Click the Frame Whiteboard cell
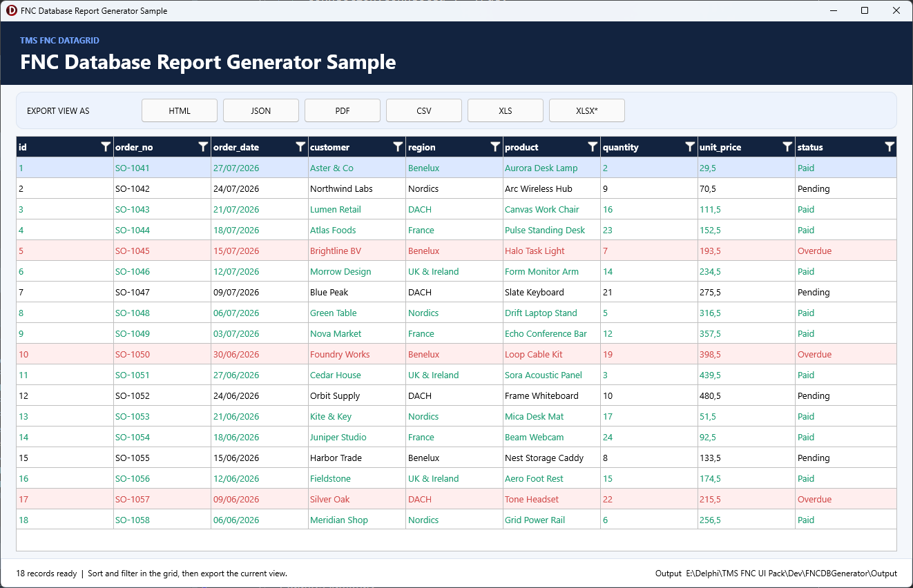Screen dimensions: 913x588 pos(552,395)
